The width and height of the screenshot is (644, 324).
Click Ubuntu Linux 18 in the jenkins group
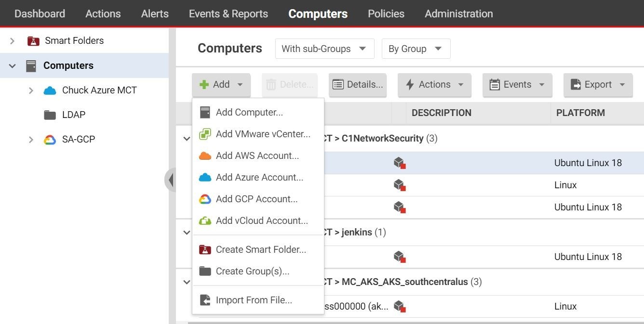(x=588, y=257)
